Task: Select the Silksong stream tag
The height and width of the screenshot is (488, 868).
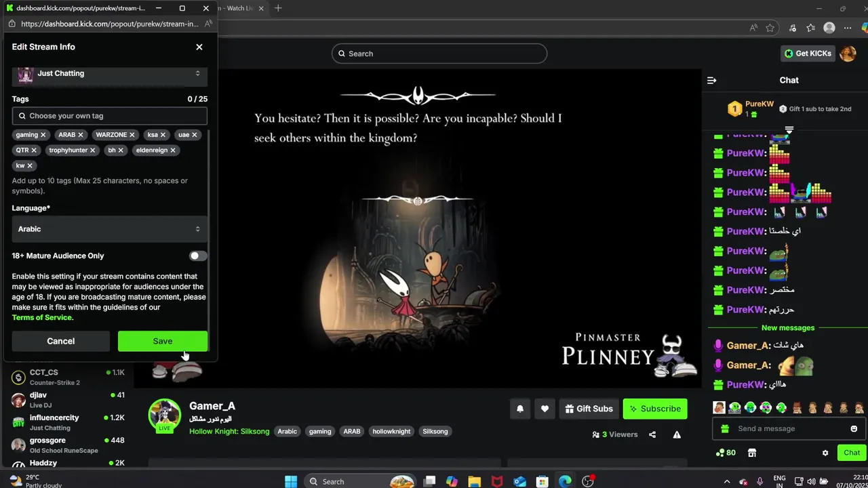Action: (435, 431)
